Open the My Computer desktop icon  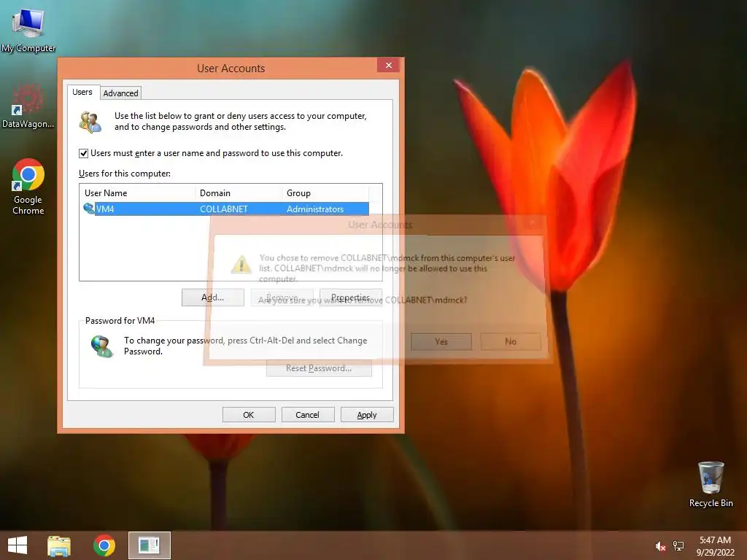[28, 31]
